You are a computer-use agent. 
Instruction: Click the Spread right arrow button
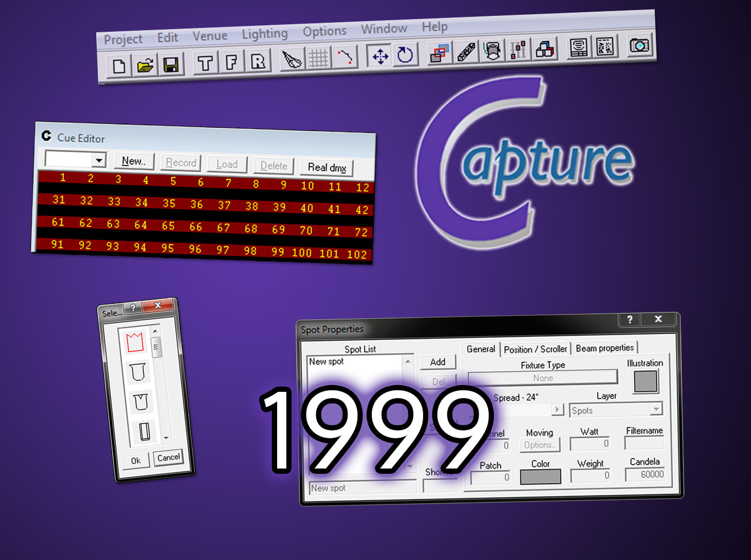point(557,410)
